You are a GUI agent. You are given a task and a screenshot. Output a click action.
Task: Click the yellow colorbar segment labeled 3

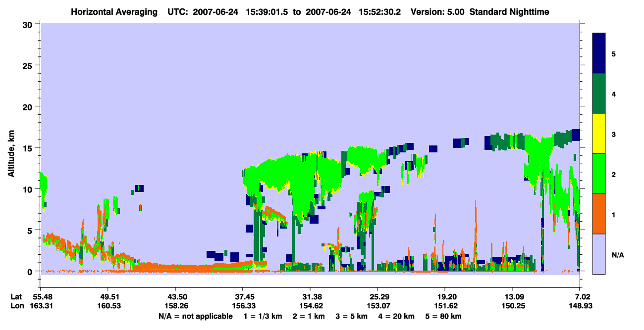pos(599,134)
